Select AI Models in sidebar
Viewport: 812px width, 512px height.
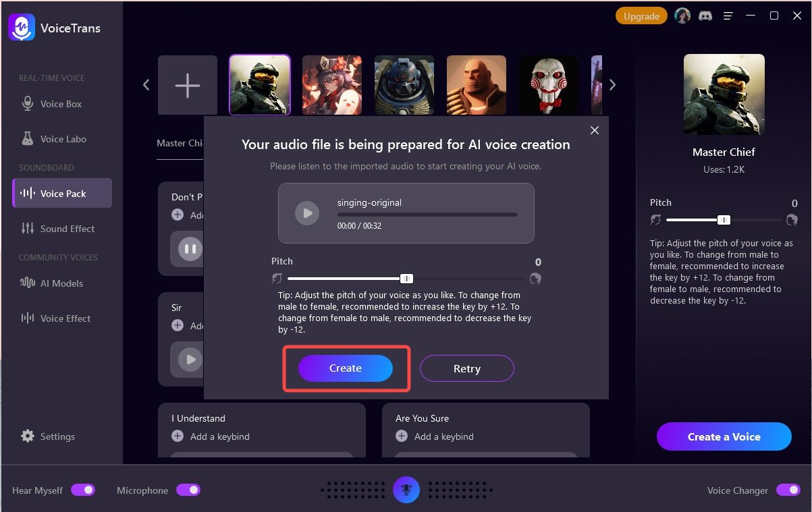(x=61, y=283)
